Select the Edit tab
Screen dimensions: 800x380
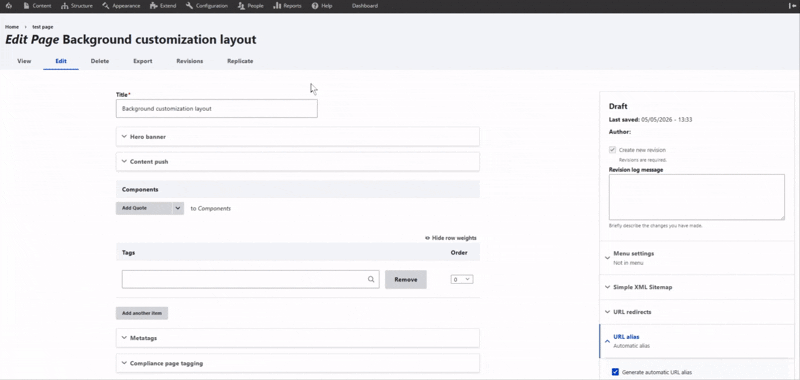[x=61, y=61]
